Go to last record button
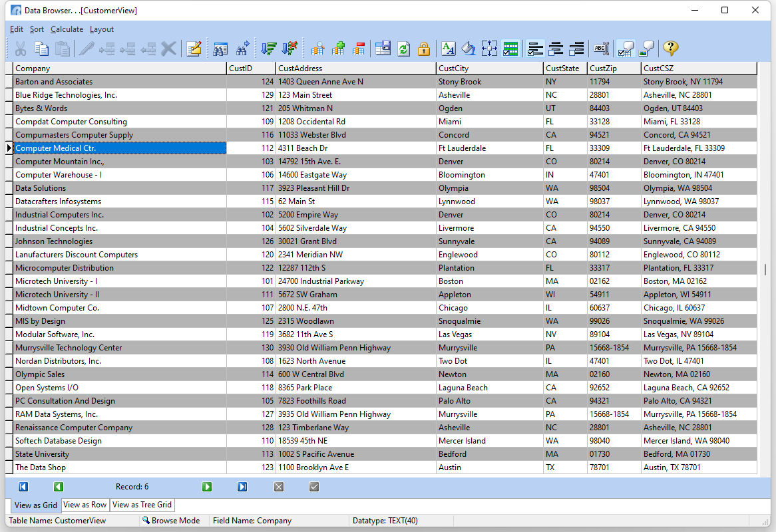The height and width of the screenshot is (532, 776). [x=242, y=487]
